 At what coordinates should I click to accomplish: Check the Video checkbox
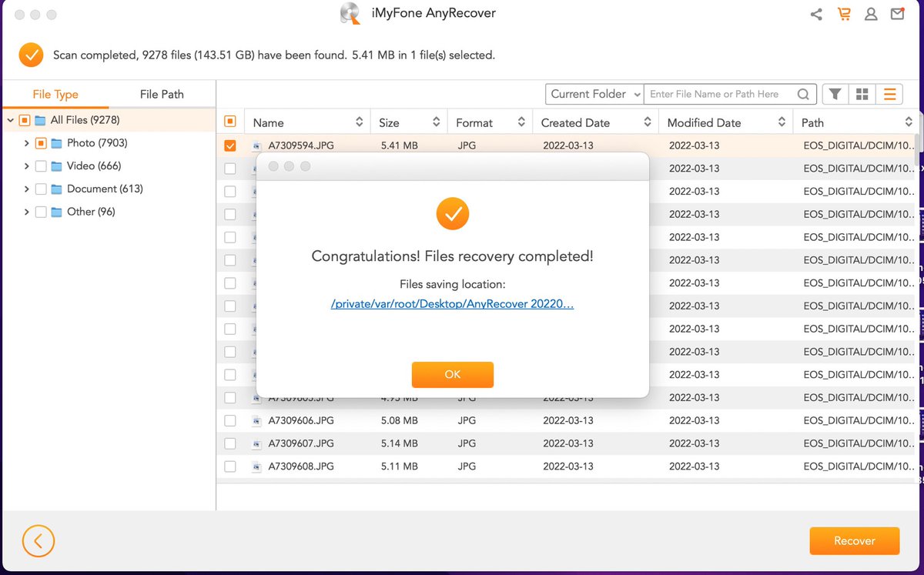tap(41, 166)
